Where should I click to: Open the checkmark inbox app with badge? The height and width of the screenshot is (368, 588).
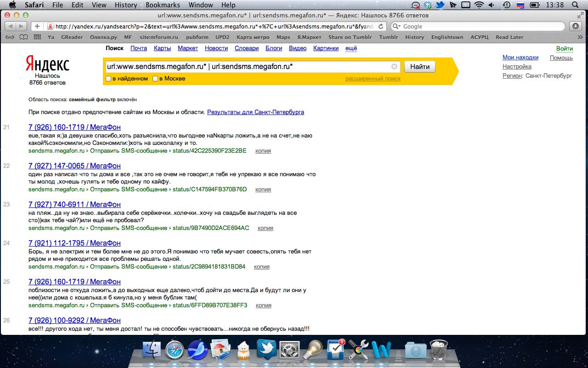336,351
